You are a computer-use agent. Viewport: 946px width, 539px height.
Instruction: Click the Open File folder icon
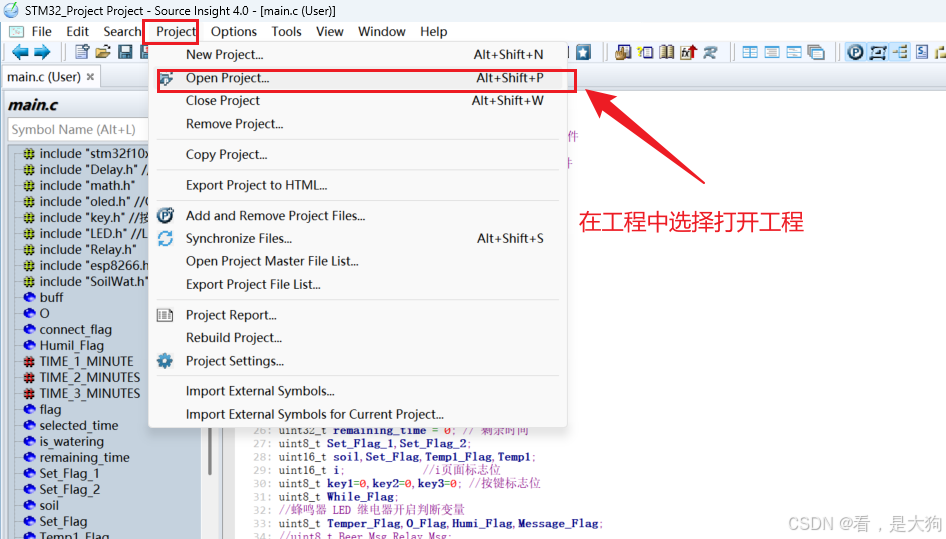coord(103,53)
